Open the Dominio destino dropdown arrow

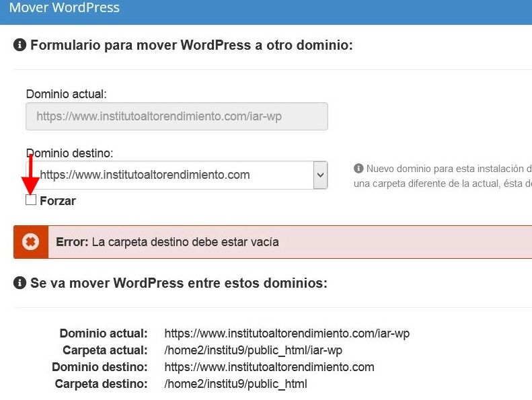[320, 175]
